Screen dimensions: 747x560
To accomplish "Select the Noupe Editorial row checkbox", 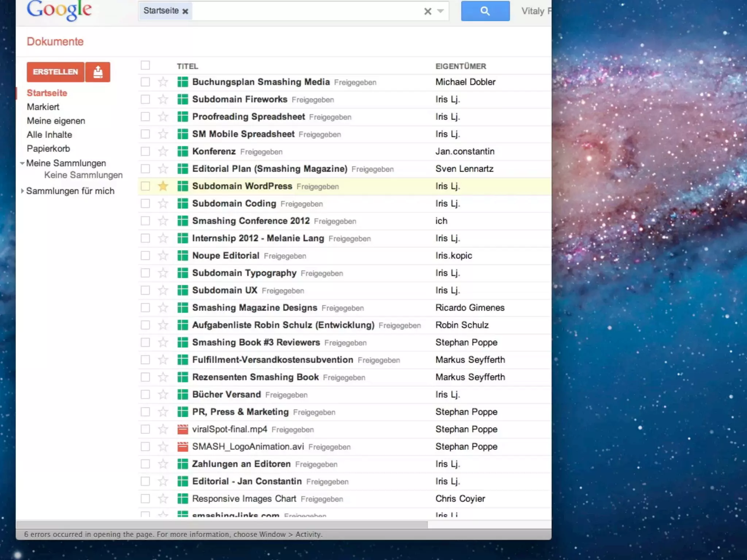I will pyautogui.click(x=145, y=256).
